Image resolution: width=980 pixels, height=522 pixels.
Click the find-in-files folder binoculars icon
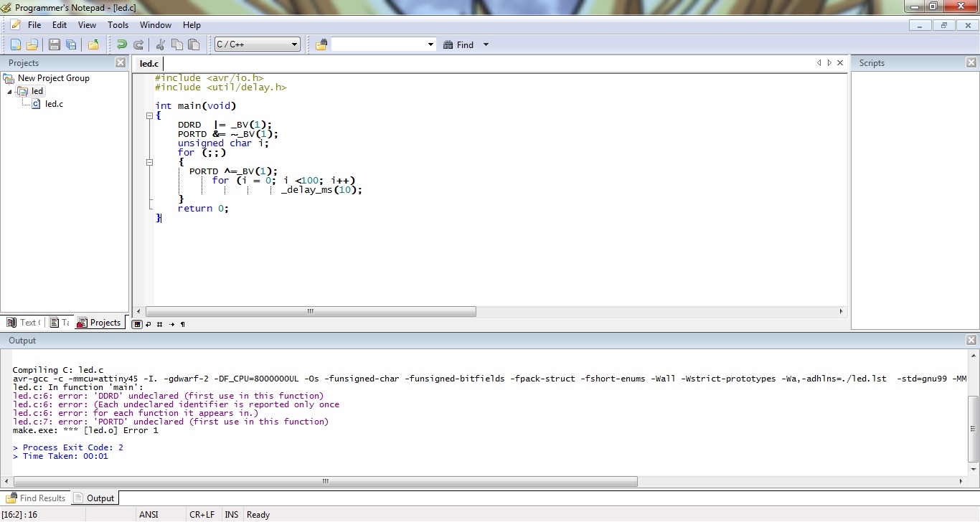pyautogui.click(x=321, y=44)
